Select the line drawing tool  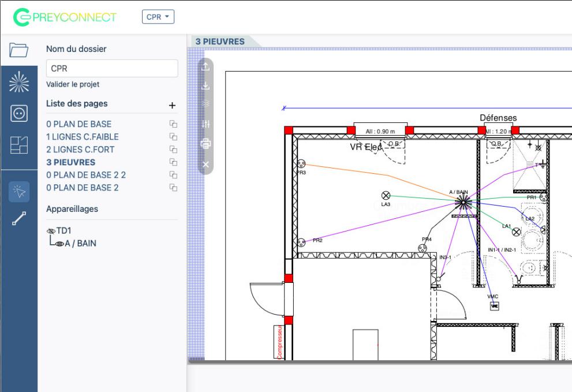tap(19, 218)
